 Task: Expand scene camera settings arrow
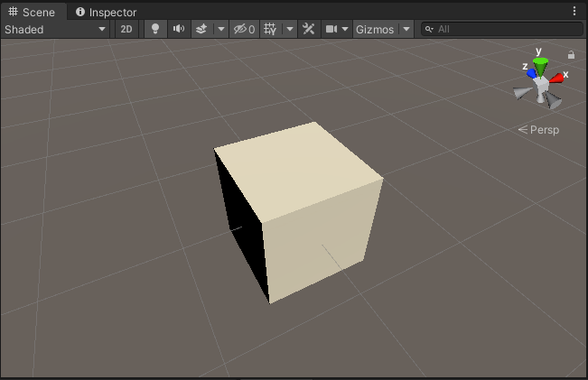coord(345,29)
